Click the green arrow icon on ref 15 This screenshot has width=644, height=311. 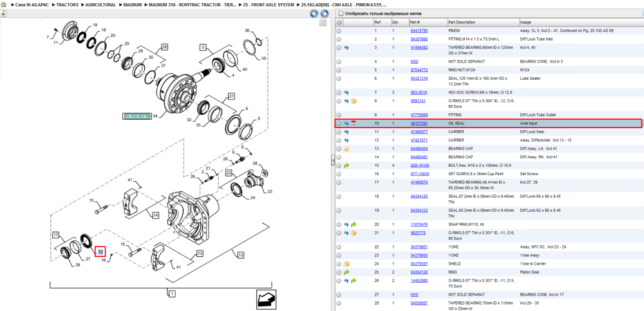[346, 165]
